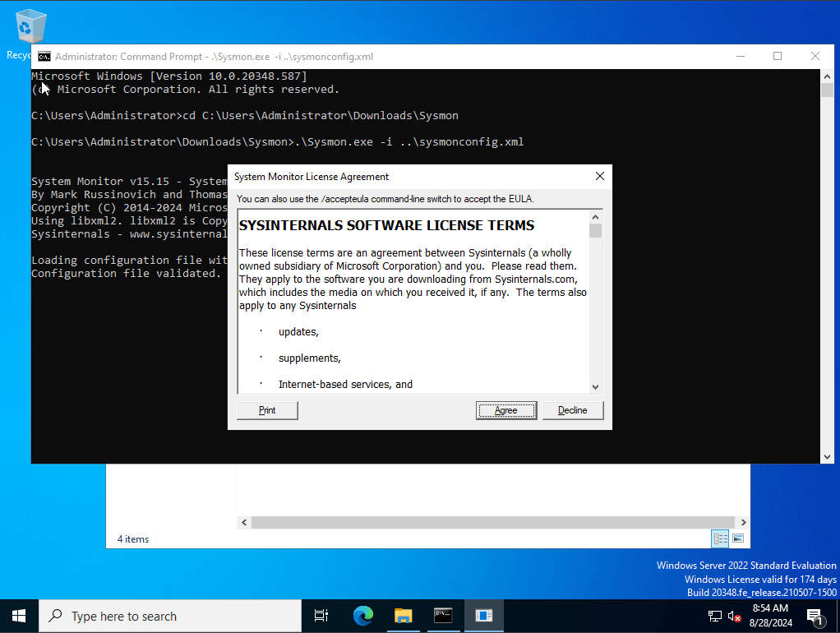Click the Print button in license dialog
The image size is (840, 633).
point(267,410)
